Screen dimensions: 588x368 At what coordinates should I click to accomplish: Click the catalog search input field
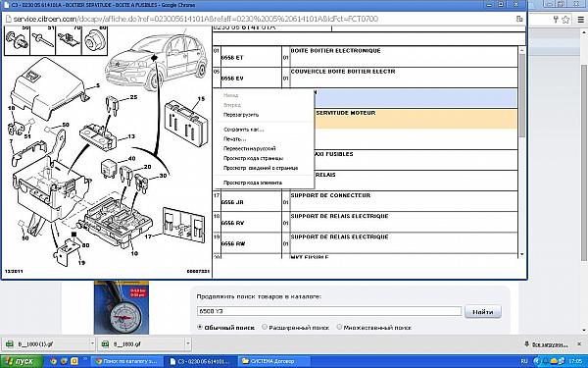coord(329,311)
